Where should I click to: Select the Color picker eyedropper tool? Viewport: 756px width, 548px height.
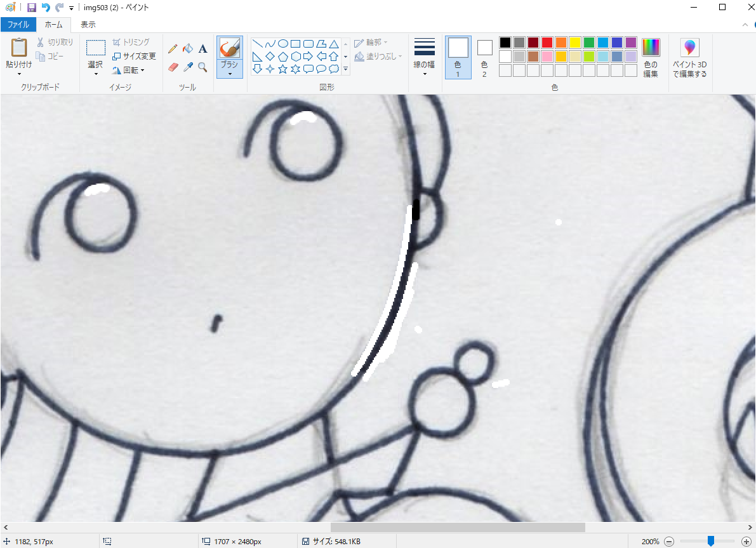coord(188,67)
